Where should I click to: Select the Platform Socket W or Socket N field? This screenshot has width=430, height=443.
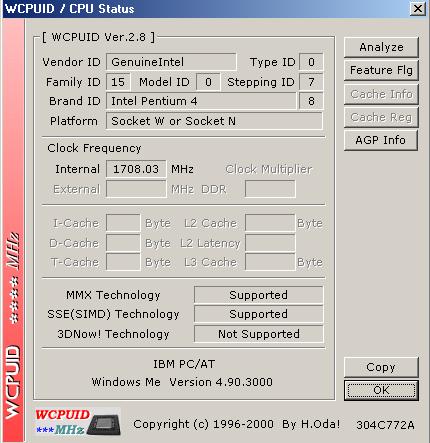(214, 121)
